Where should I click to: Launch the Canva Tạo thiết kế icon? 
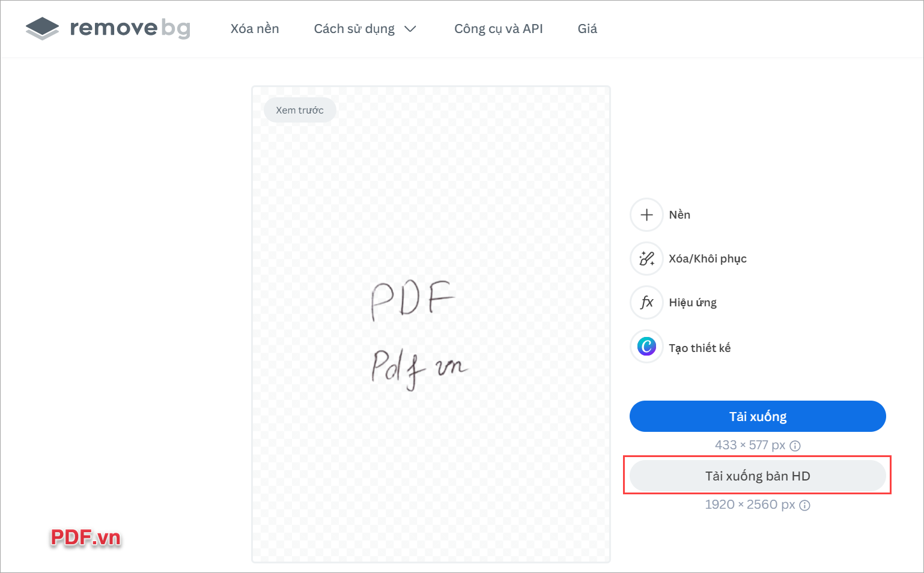click(x=646, y=347)
